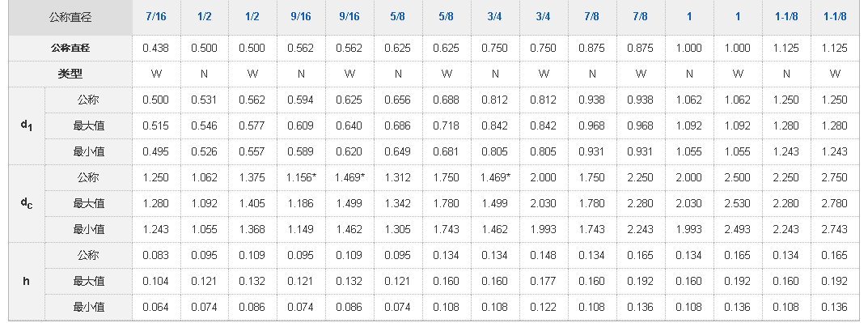Click the 0.177 maximum value cell
The height and width of the screenshot is (323, 868).
coord(543,281)
